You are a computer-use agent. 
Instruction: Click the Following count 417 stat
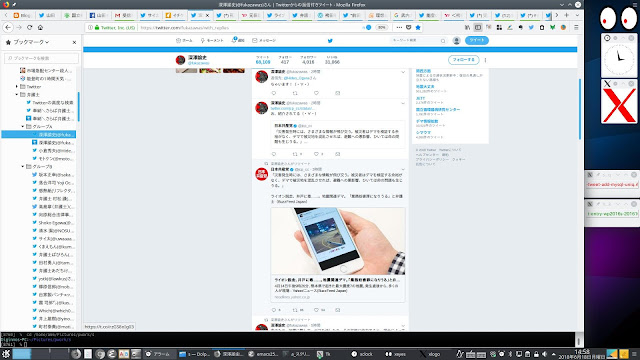285,60
